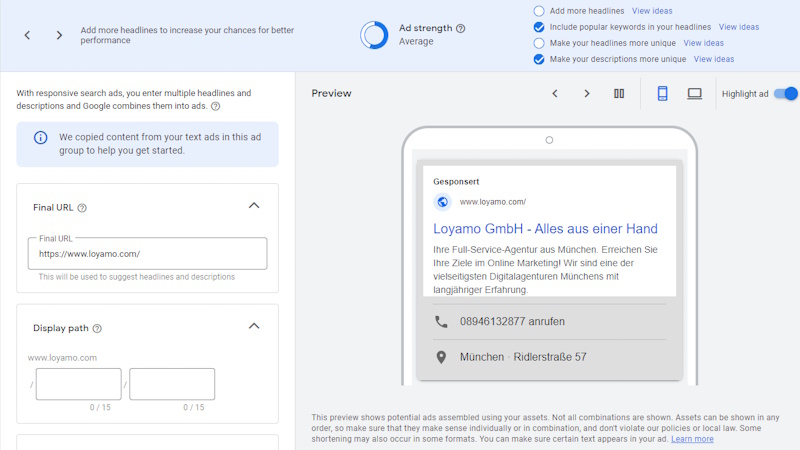
Task: Click the globe favicon in ad preview
Action: coord(442,202)
